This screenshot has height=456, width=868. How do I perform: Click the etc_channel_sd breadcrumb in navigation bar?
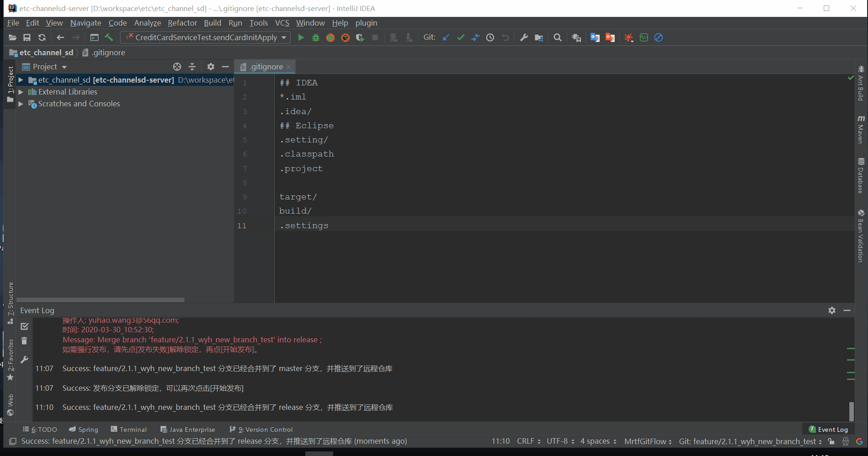pos(41,52)
